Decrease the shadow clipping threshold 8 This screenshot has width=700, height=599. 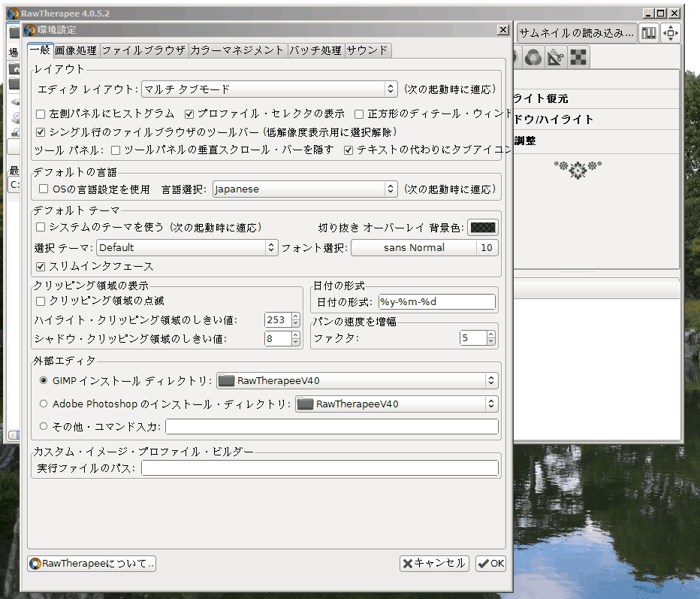coord(295,342)
